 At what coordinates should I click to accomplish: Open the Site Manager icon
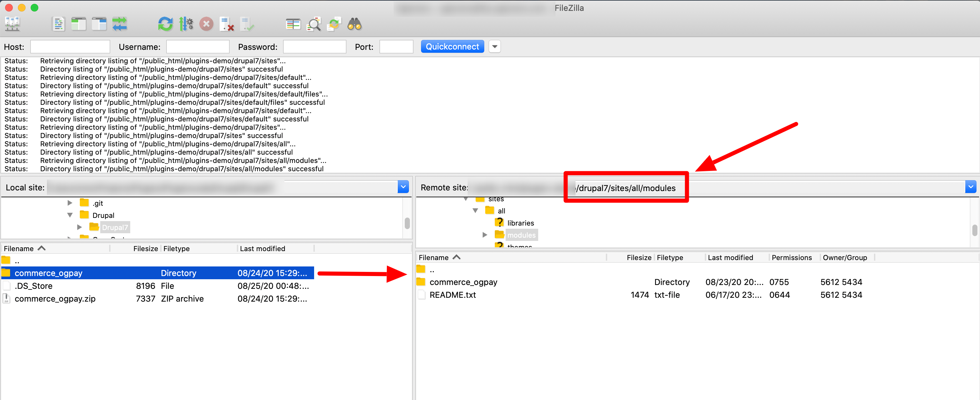coord(12,24)
